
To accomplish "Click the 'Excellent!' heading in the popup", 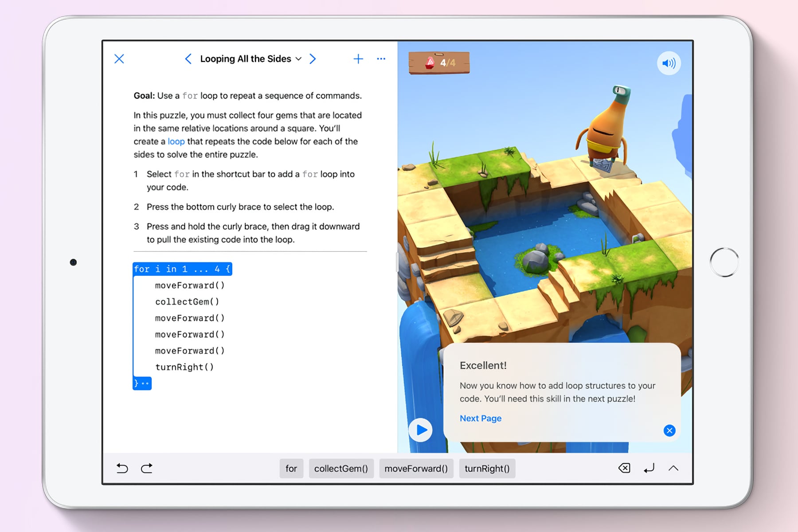I will coord(483,365).
